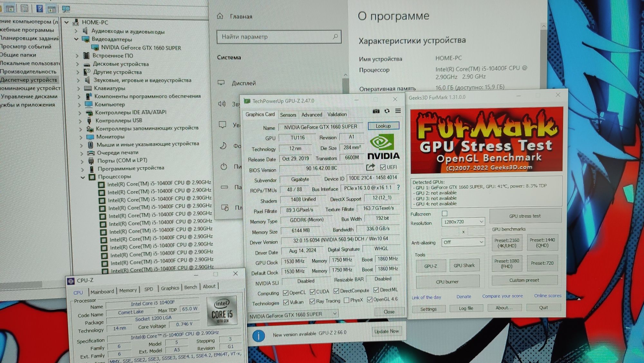Open the Donate link in FurMark
This screenshot has width=644, height=363.
(x=464, y=296)
